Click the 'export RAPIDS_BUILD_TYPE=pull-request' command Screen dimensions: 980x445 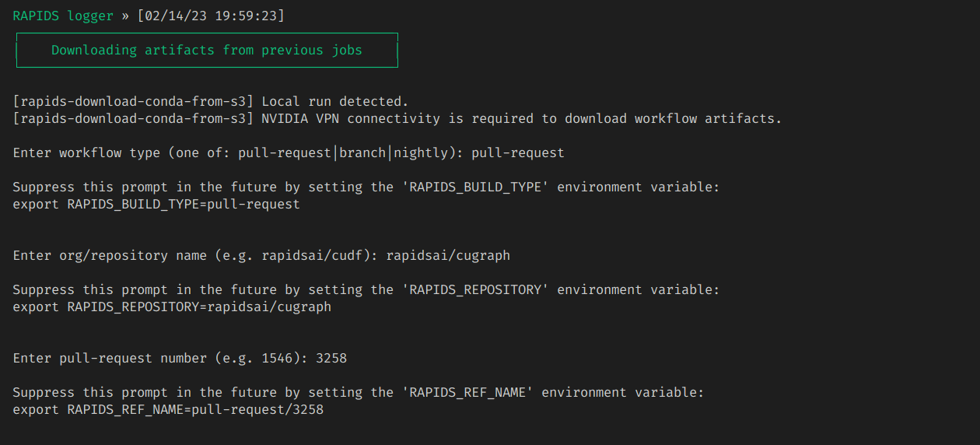[156, 204]
